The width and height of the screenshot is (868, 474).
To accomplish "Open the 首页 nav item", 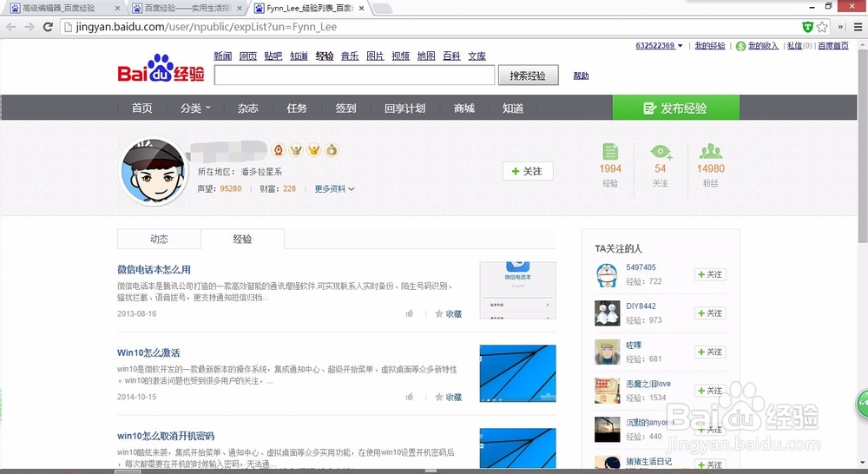I will coord(141,108).
